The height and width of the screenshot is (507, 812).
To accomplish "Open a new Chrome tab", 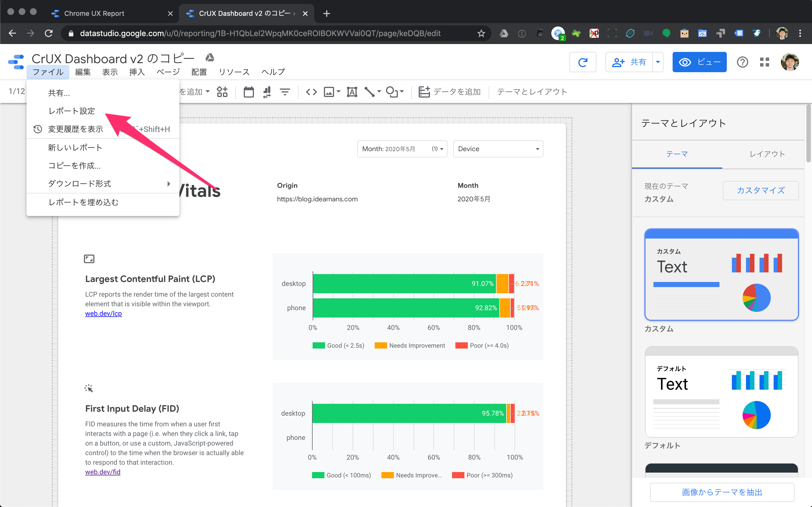I will [327, 14].
